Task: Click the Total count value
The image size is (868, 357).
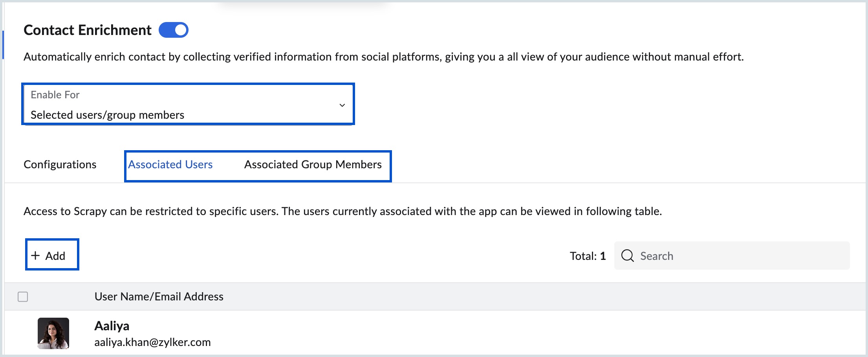Action: (602, 256)
